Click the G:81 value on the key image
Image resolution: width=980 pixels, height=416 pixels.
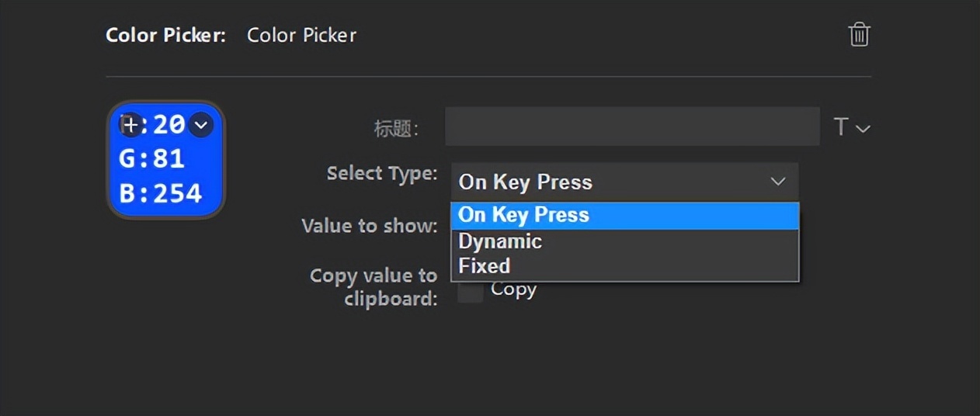click(152, 159)
